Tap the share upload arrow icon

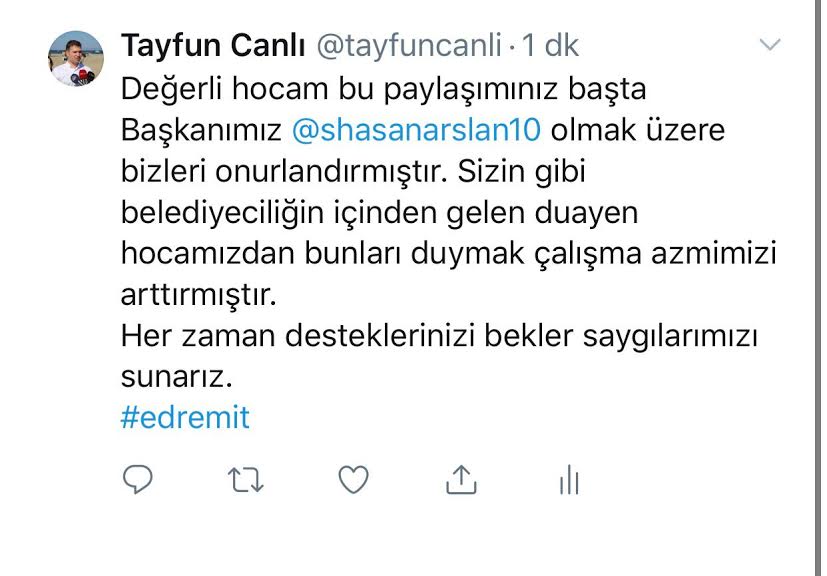[x=461, y=479]
